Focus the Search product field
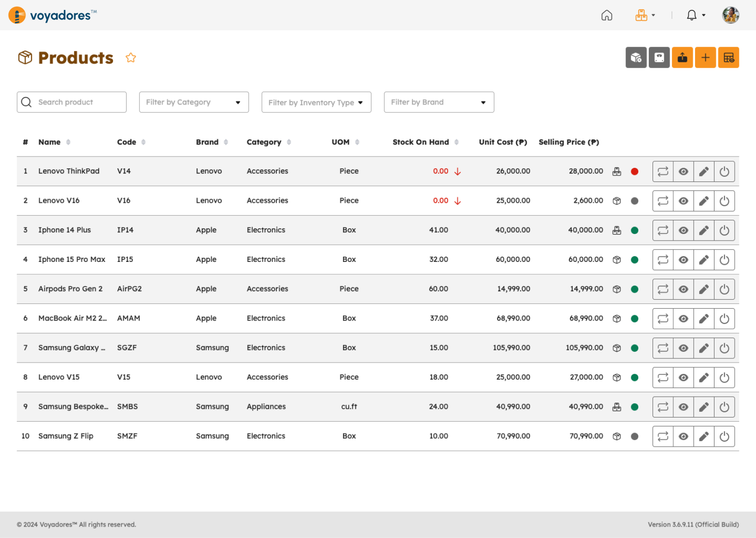756x538 pixels. [72, 102]
